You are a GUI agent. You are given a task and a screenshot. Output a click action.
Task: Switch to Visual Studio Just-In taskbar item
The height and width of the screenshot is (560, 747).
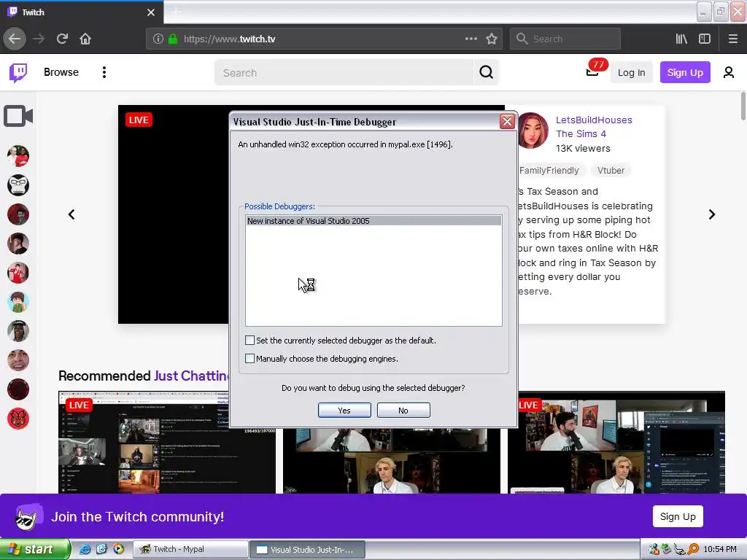[307, 550]
